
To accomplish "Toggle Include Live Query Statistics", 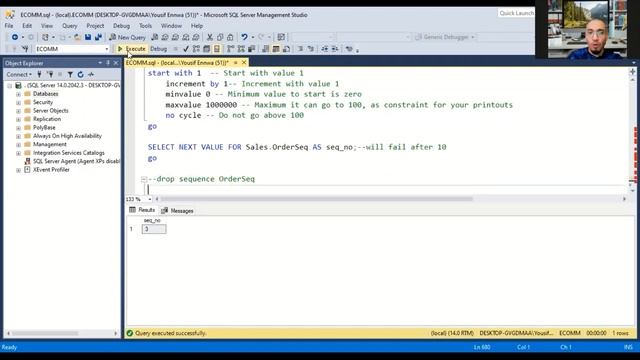I will point(241,49).
